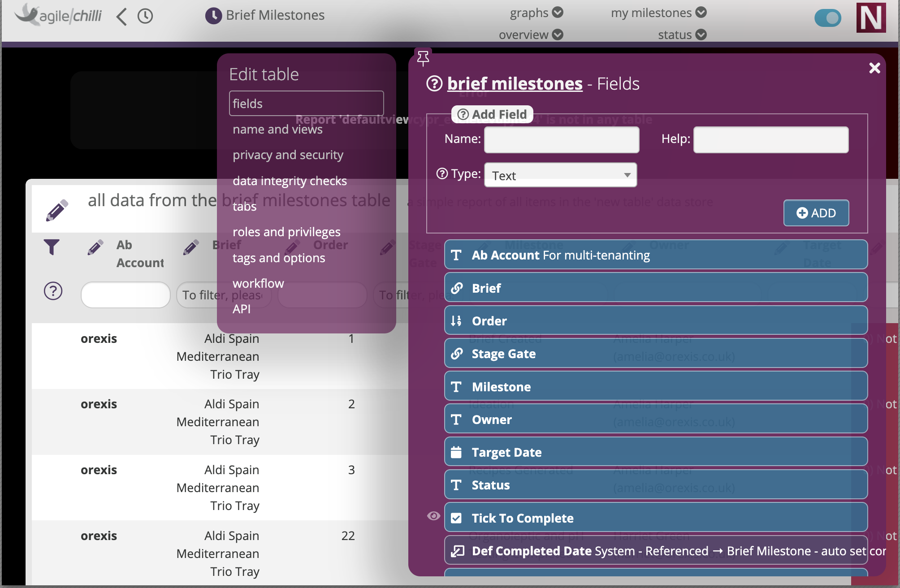Toggle eye icon beside Tick To Complete
The height and width of the screenshot is (588, 900).
[433, 516]
